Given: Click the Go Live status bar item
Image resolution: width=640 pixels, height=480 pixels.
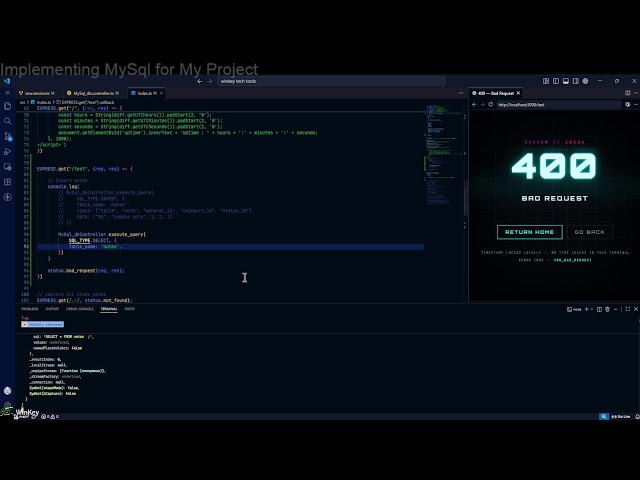Looking at the screenshot, I should (x=621, y=416).
